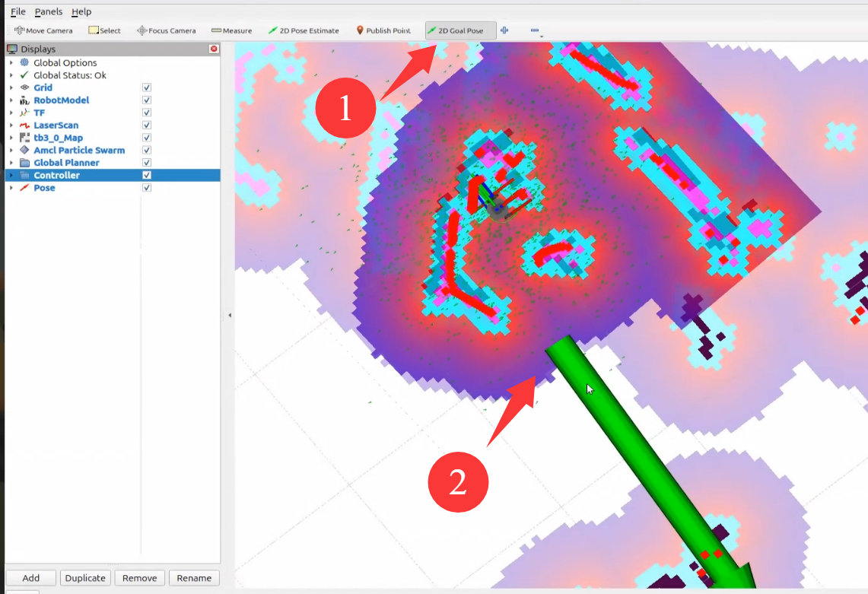Disable the LaserScan display checkbox
The height and width of the screenshot is (594, 868).
click(x=147, y=125)
